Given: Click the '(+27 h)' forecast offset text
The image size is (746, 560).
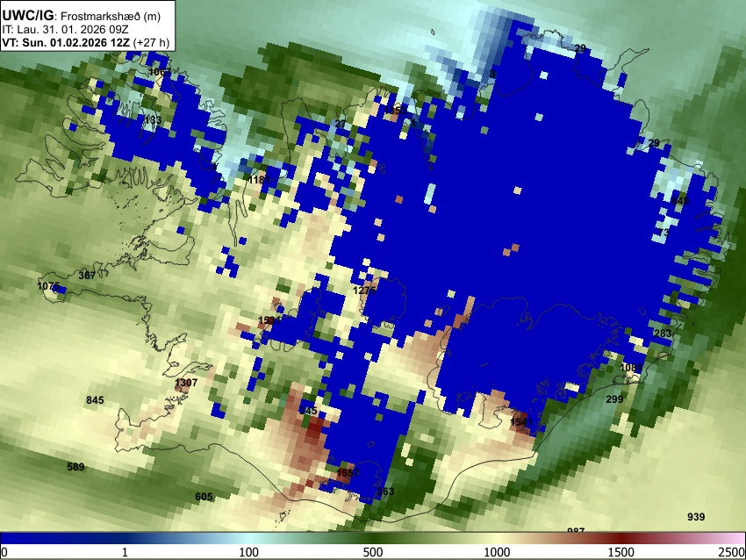Looking at the screenshot, I should coord(151,42).
